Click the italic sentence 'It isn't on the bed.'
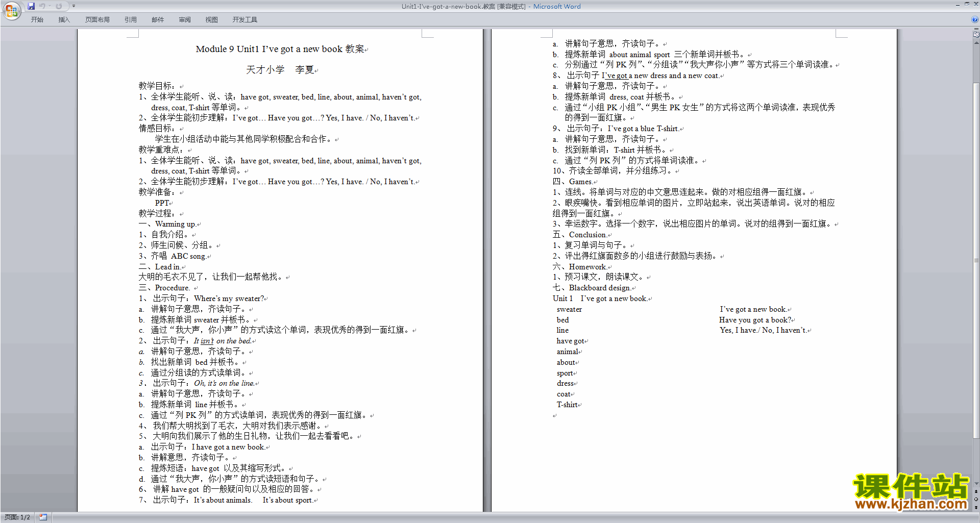Image resolution: width=980 pixels, height=523 pixels. pos(223,341)
